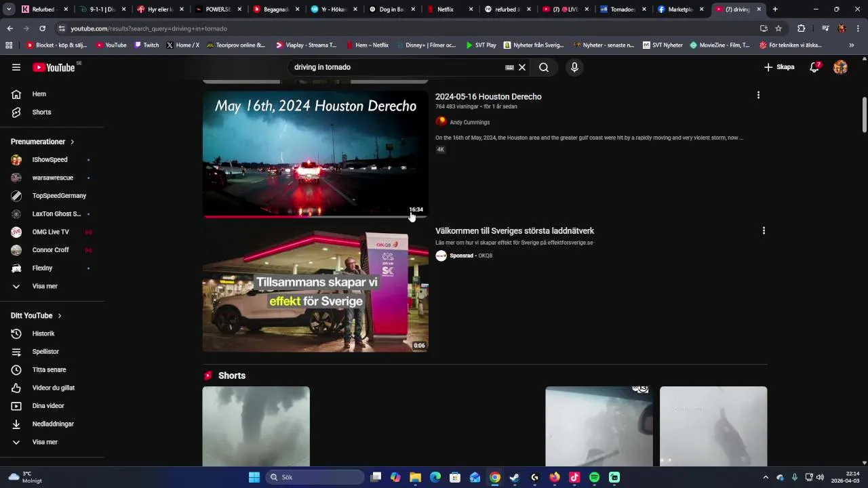The height and width of the screenshot is (488, 868).
Task: Open Välkommen till Sveriges största laddnätverk ad title
Action: click(x=515, y=231)
